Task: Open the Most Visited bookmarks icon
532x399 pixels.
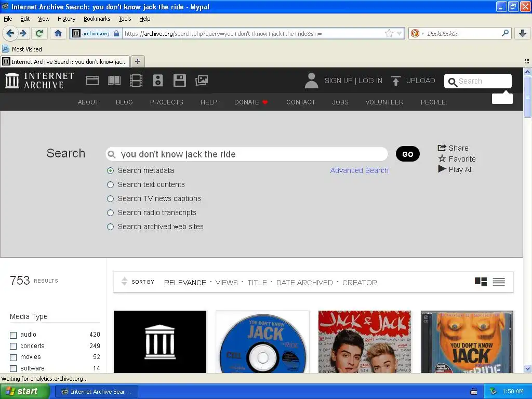Action: (x=5, y=49)
